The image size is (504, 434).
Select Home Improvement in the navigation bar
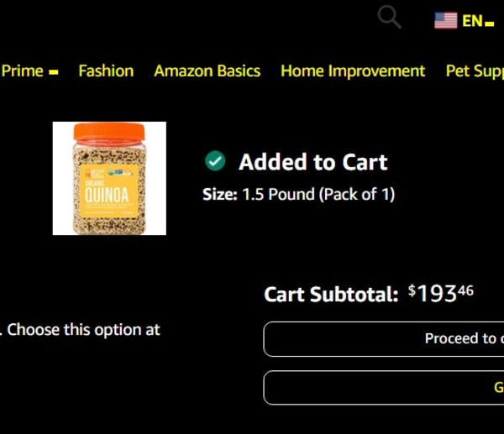point(353,71)
